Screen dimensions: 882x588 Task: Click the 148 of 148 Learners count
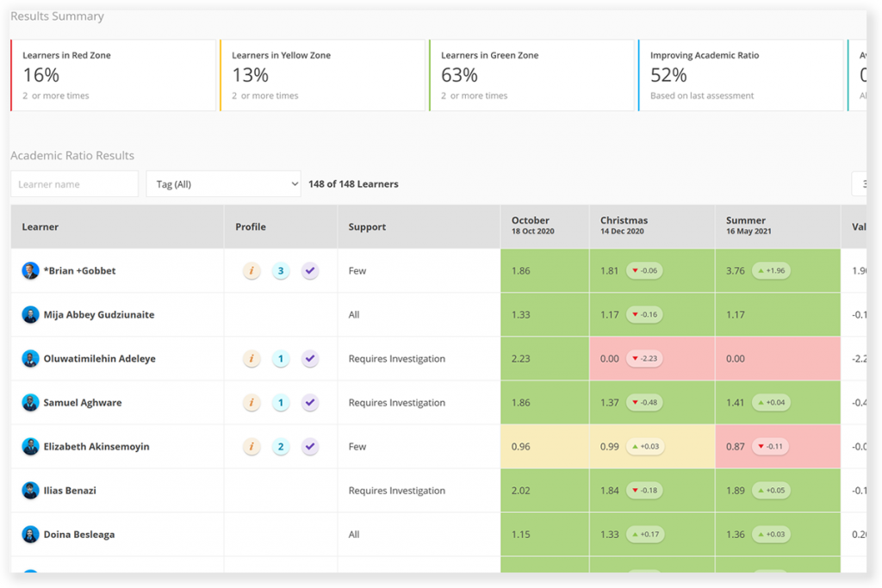[353, 184]
